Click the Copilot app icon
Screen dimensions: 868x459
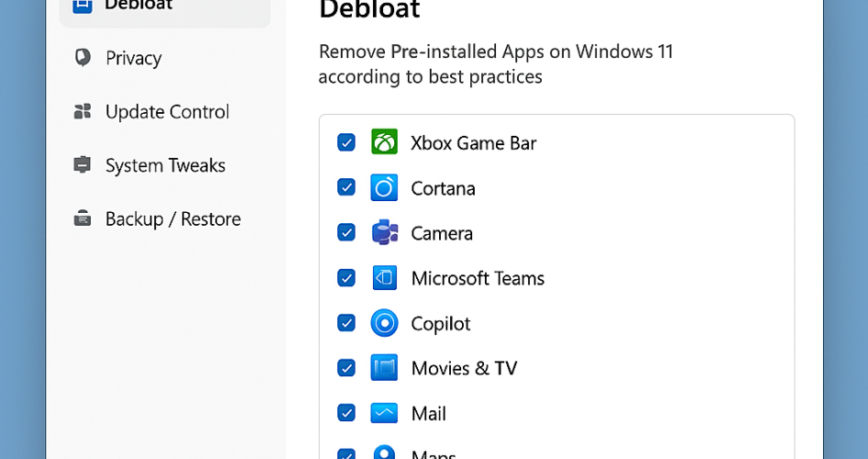(384, 323)
